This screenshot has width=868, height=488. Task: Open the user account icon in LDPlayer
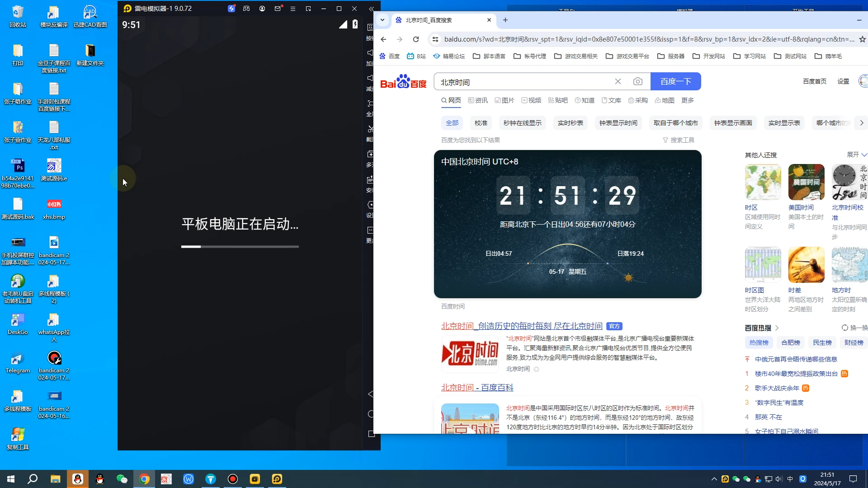(262, 9)
